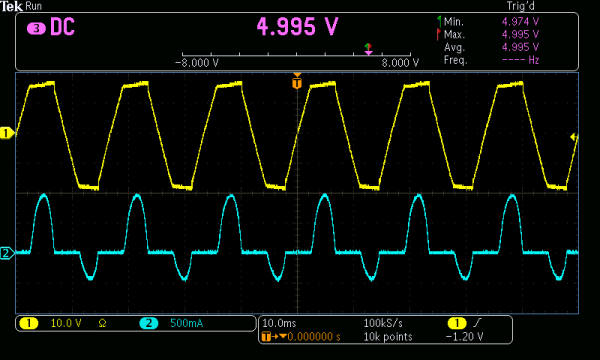This screenshot has height=360, width=600.
Task: Click the trigger source channel 1 badge
Action: coord(457,323)
